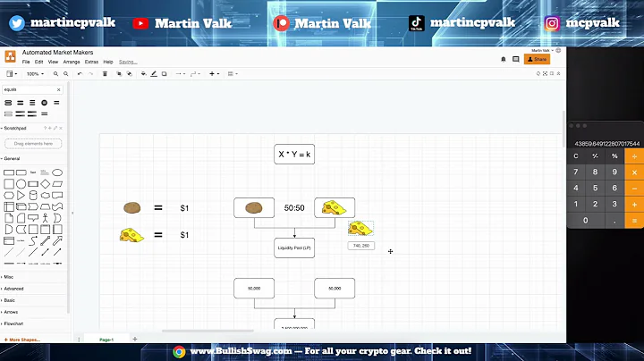Open the Extras menu

pos(91,62)
